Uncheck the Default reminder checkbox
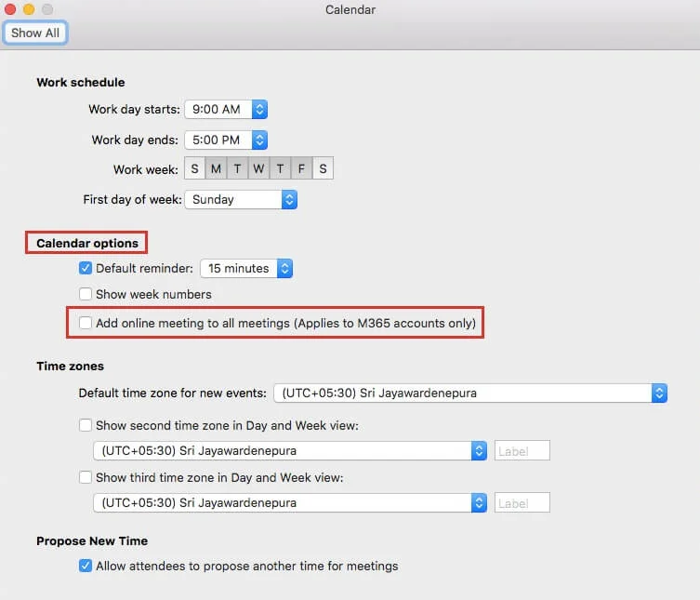700x600 pixels. point(86,268)
